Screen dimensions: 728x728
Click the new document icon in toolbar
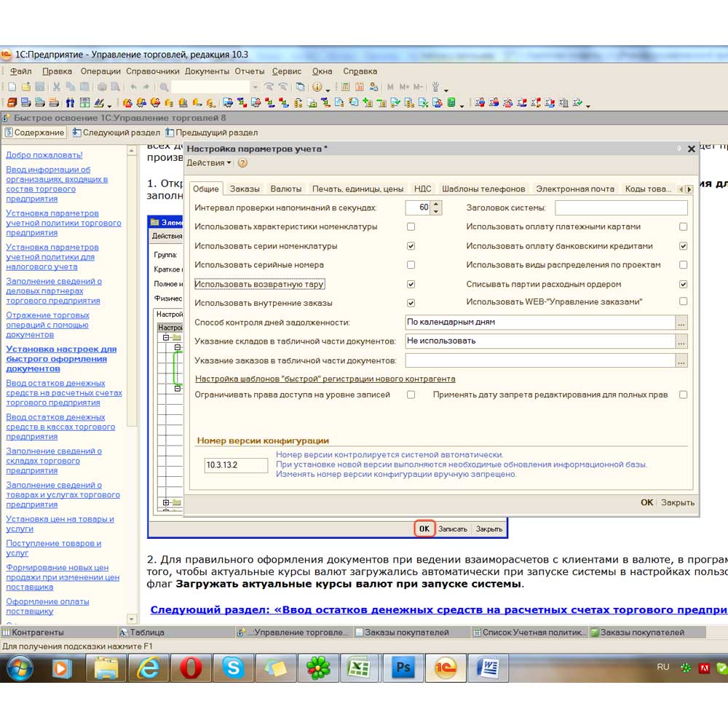[x=12, y=87]
